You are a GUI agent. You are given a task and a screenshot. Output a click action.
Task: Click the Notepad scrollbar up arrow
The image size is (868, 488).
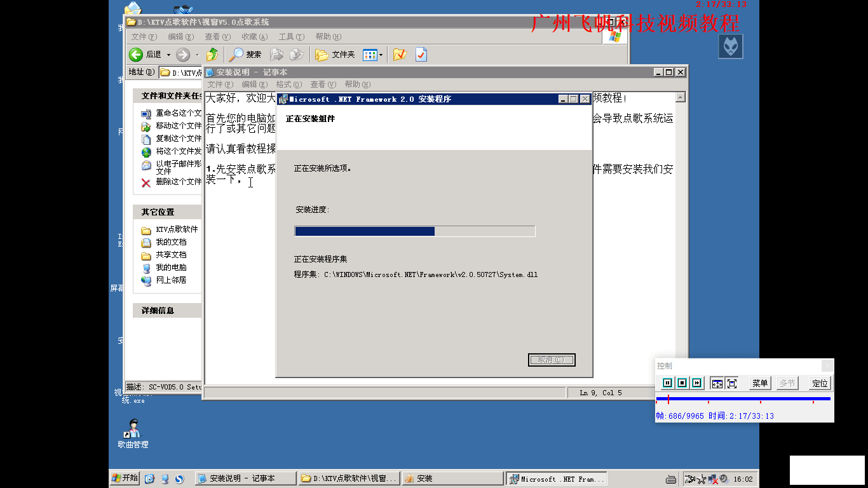point(681,98)
